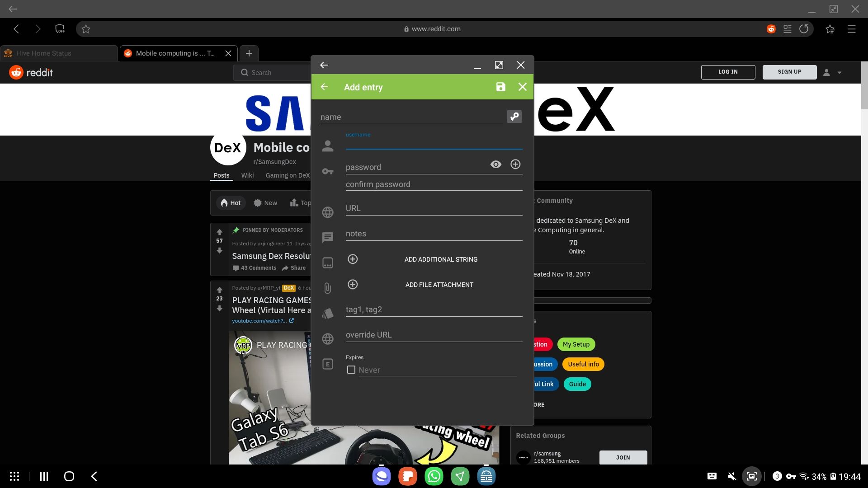The image size is (868, 488).
Task: Click the plus icon to generate a password
Action: click(515, 164)
